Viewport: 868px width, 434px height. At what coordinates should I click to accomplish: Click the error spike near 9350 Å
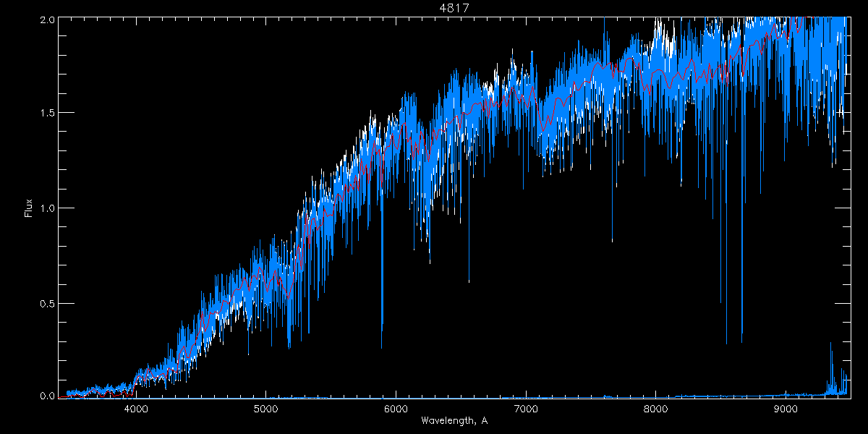(x=830, y=344)
